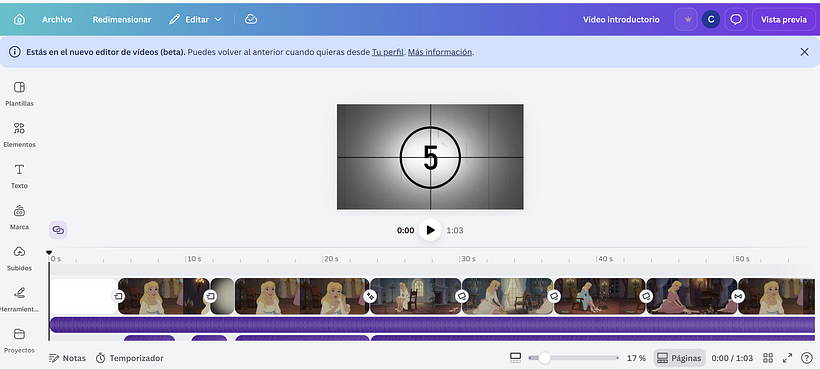Image resolution: width=820 pixels, height=370 pixels.
Task: Adjust the zoom slider handle
Action: (544, 358)
